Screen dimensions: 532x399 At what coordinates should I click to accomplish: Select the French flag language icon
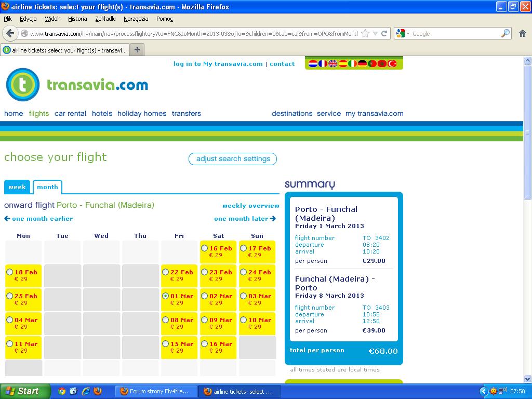coord(323,64)
